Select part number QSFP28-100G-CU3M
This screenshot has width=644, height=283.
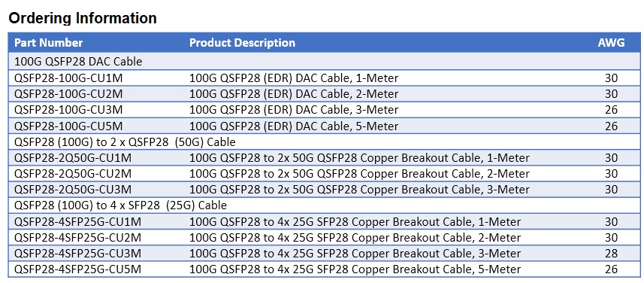[x=68, y=110]
